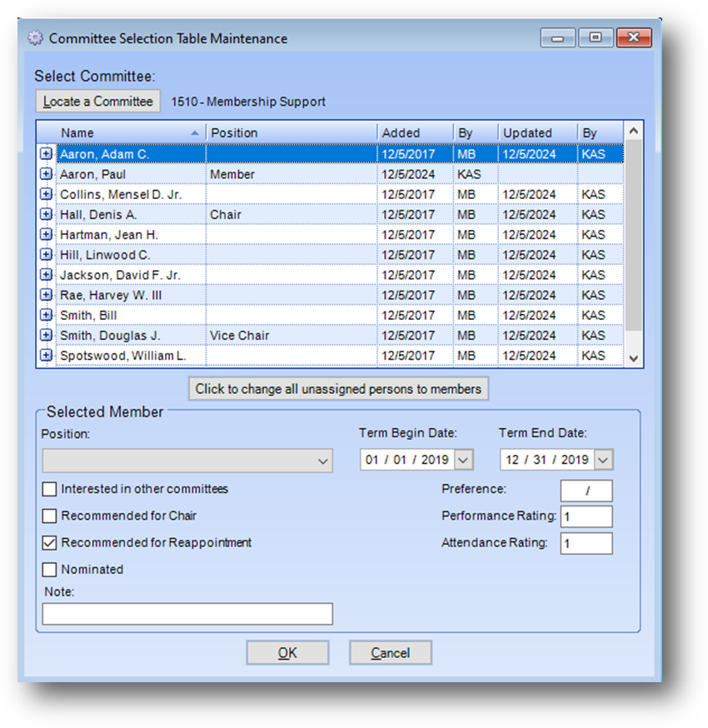Confirm with the OK button
This screenshot has height=728, width=708.
pos(287,653)
